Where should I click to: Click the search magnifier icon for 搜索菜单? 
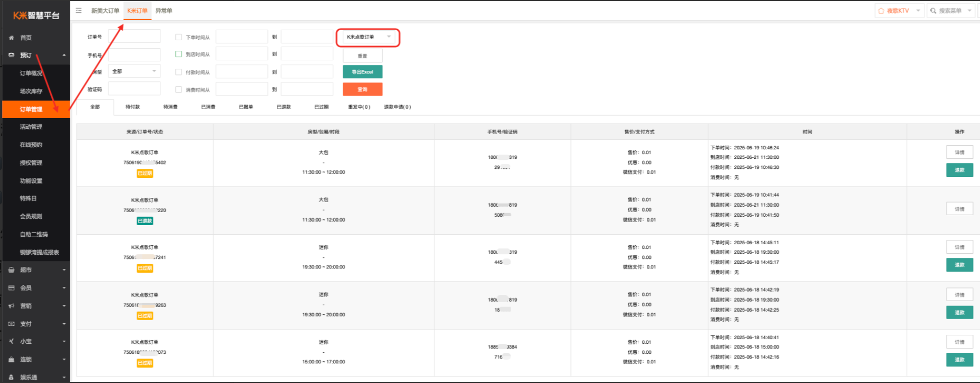[933, 11]
